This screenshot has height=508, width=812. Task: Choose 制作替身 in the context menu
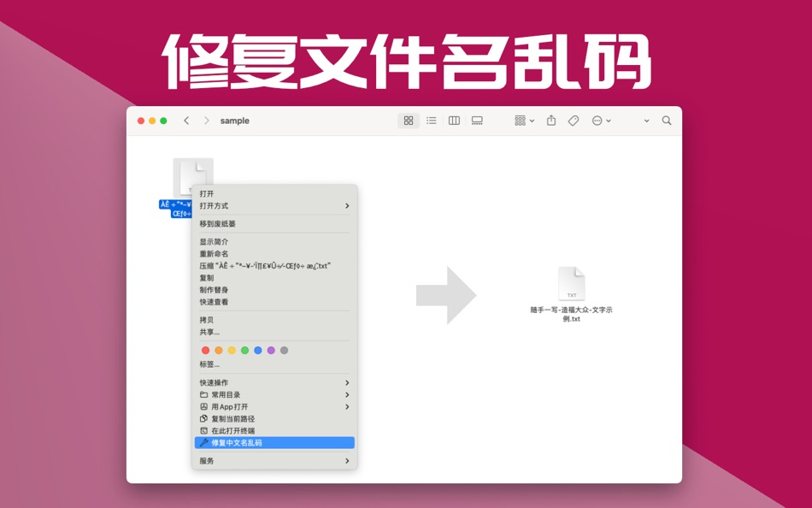(x=274, y=290)
